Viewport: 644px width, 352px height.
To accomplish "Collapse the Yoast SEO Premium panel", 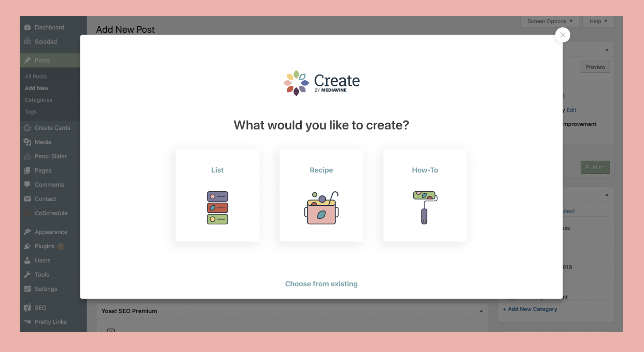I will [x=481, y=311].
